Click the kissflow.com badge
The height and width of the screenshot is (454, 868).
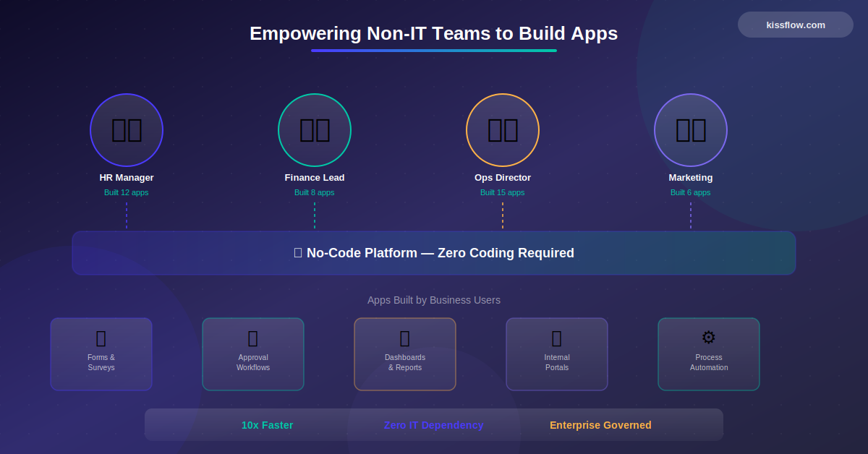pyautogui.click(x=796, y=25)
